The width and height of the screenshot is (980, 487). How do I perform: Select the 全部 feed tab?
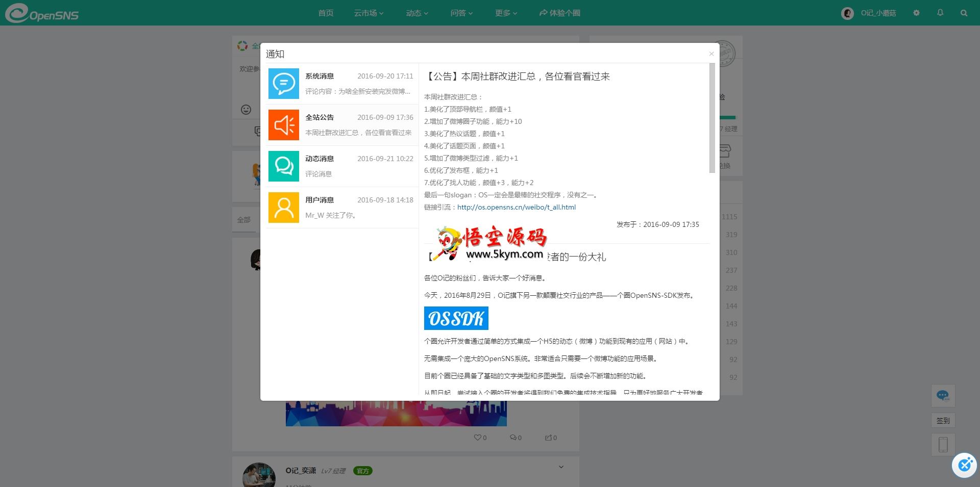(244, 220)
